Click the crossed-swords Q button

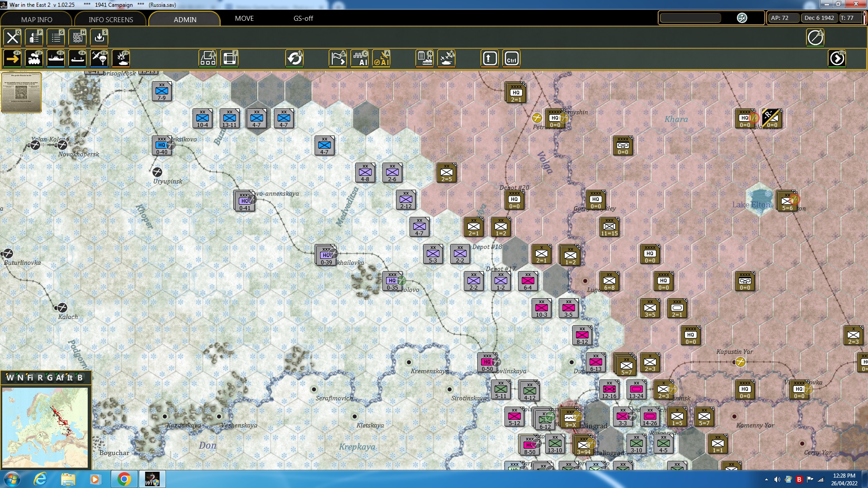click(x=13, y=38)
